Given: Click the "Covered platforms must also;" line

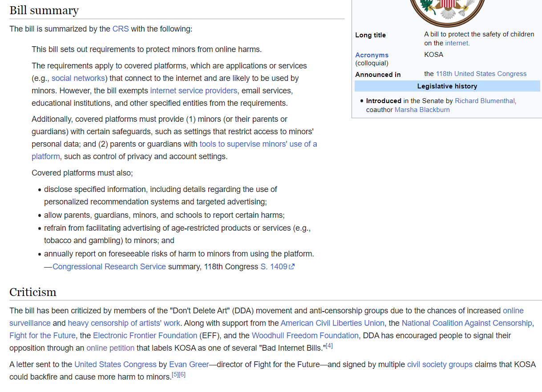Looking at the screenshot, I should (82, 173).
